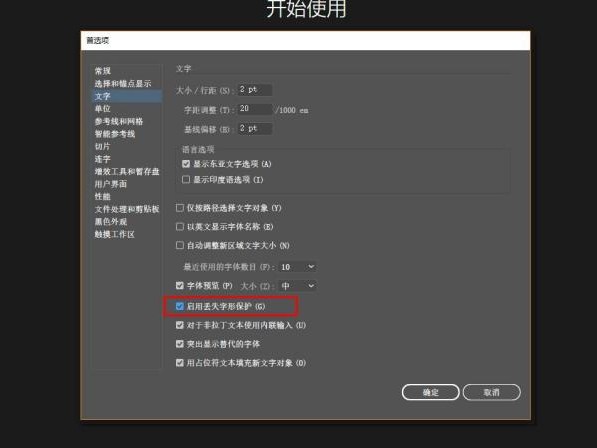Open 参考线和网格 preferences category
This screenshot has width=597, height=448.
coord(119,121)
